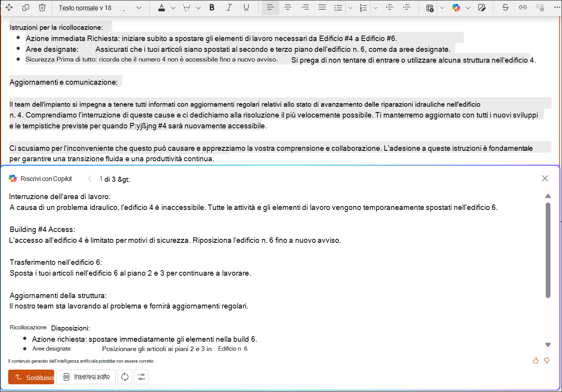Click the Sostituisci button
This screenshot has height=392, width=562.
[x=31, y=377]
